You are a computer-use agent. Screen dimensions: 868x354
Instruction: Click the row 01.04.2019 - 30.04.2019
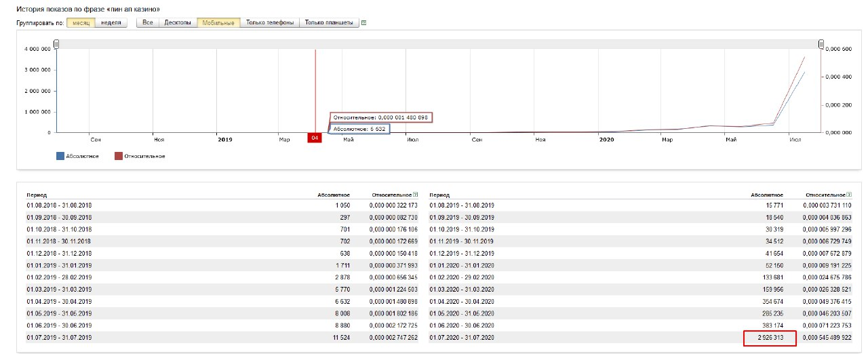point(59,301)
